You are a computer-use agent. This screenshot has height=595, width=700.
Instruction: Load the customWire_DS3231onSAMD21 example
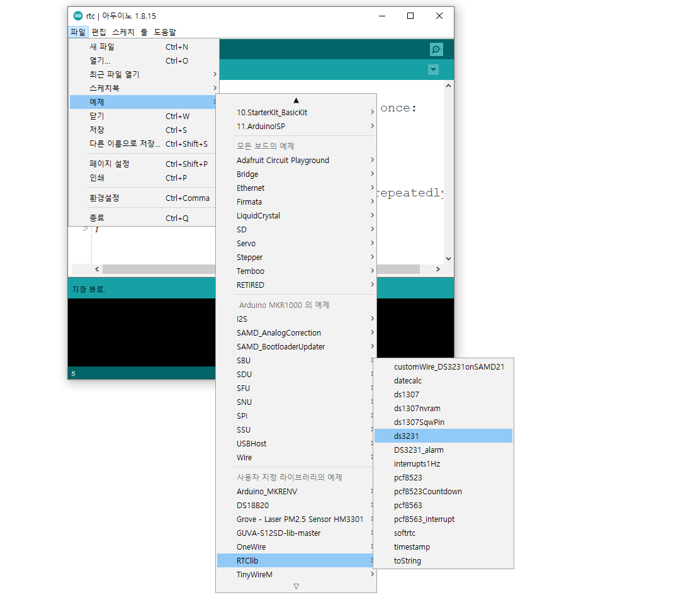[x=443, y=366]
